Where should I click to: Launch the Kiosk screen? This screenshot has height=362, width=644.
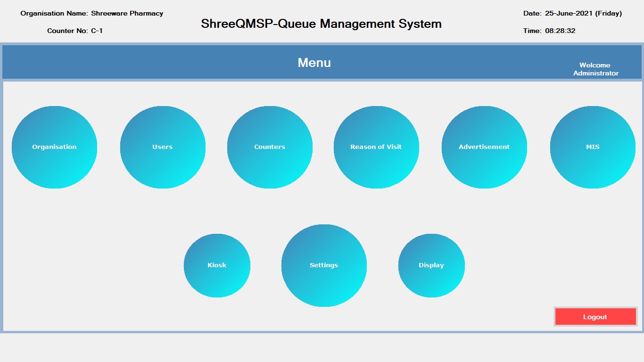[217, 265]
